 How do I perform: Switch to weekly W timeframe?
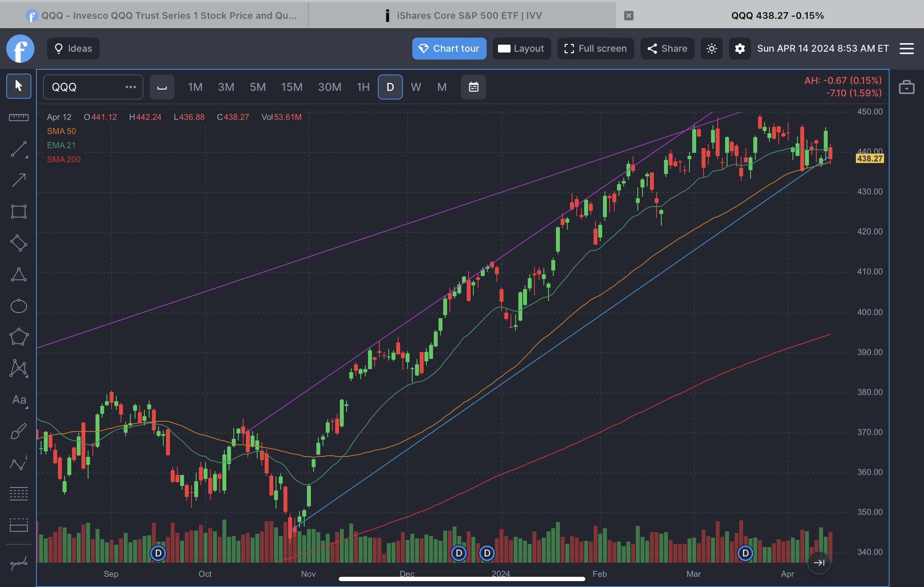click(x=416, y=87)
